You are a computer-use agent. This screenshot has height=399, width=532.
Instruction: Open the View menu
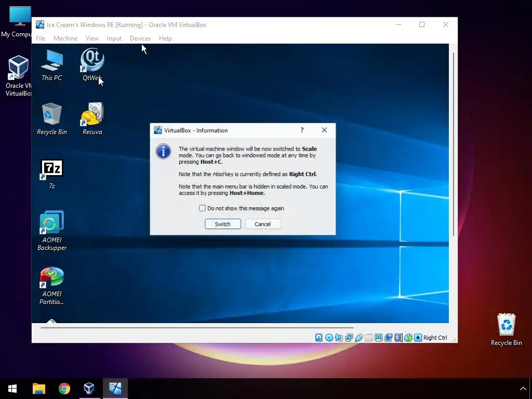[92, 38]
